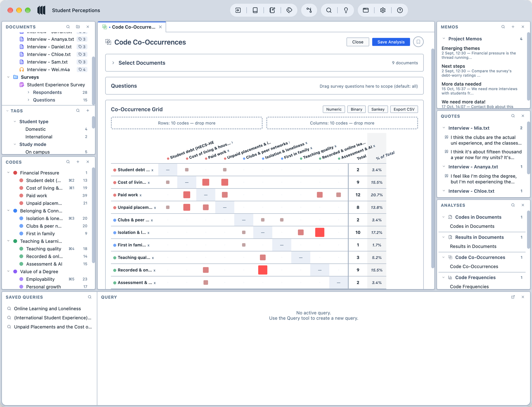The width and height of the screenshot is (532, 407).
Task: Click the Rows drop zone
Action: point(187,123)
